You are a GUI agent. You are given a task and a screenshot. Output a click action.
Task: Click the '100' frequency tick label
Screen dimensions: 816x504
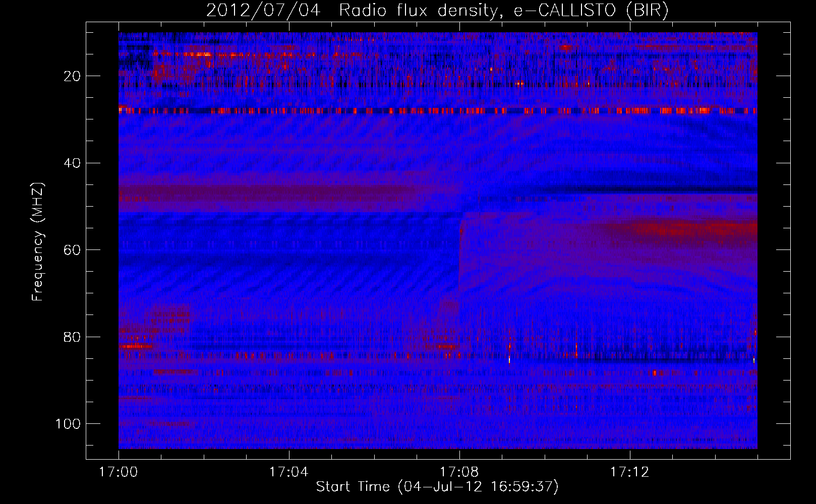pyautogui.click(x=68, y=424)
